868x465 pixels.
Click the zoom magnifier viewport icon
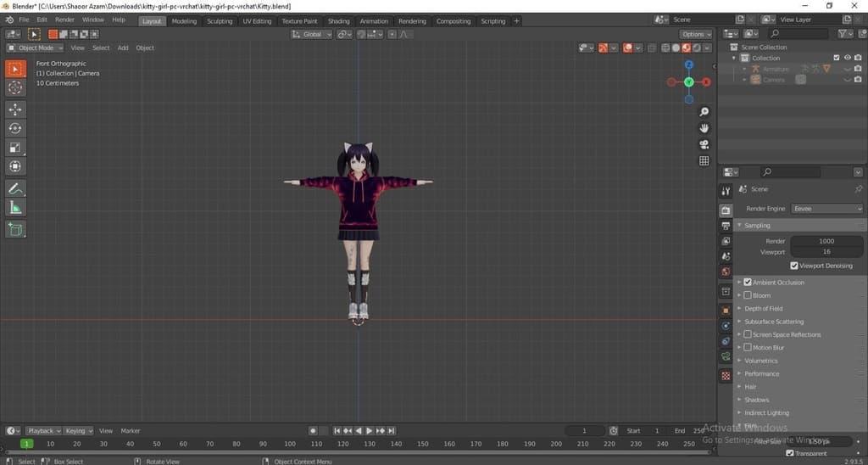704,112
